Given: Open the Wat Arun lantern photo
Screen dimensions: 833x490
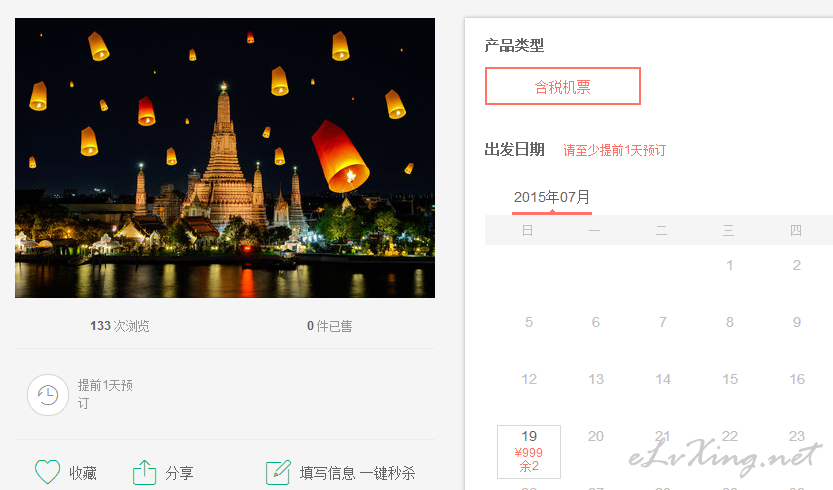Looking at the screenshot, I should point(225,158).
